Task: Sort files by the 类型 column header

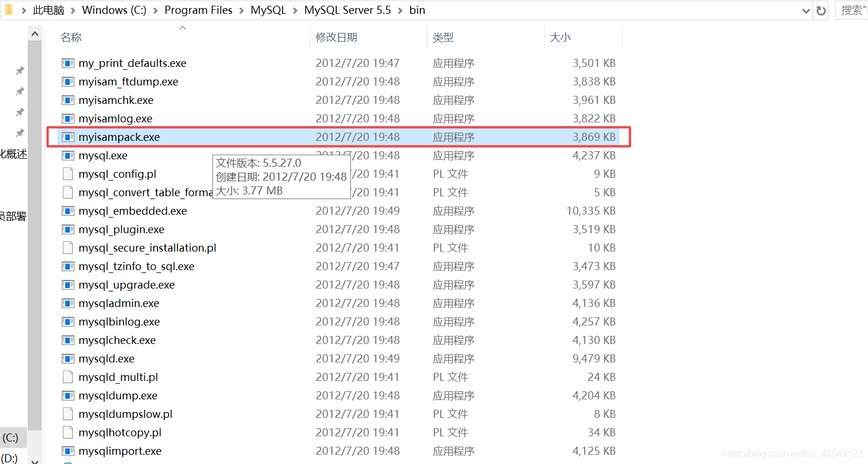Action: [x=443, y=37]
